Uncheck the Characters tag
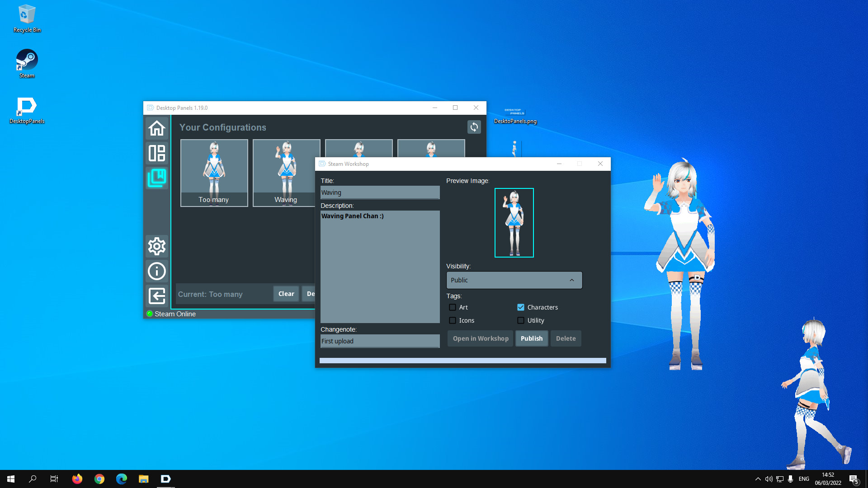This screenshot has width=868, height=488. (x=520, y=307)
